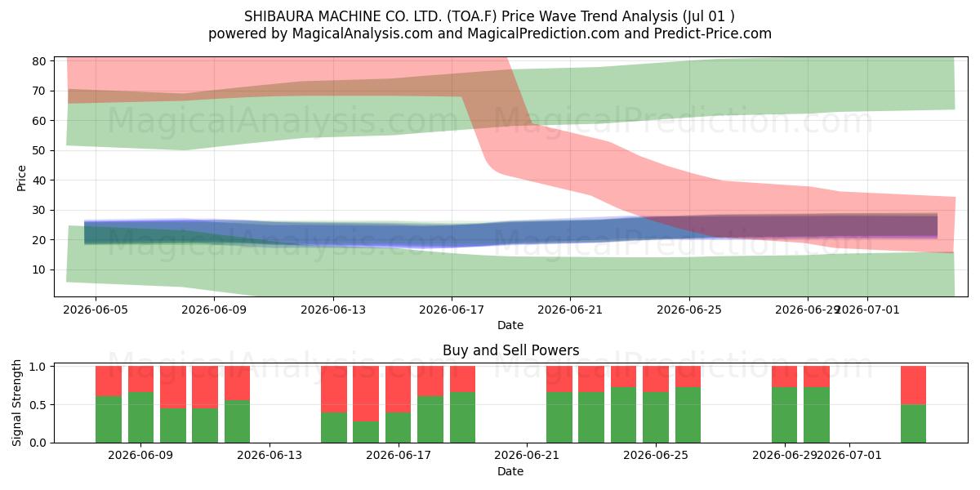Click the 'Price' y-axis label

21,177
